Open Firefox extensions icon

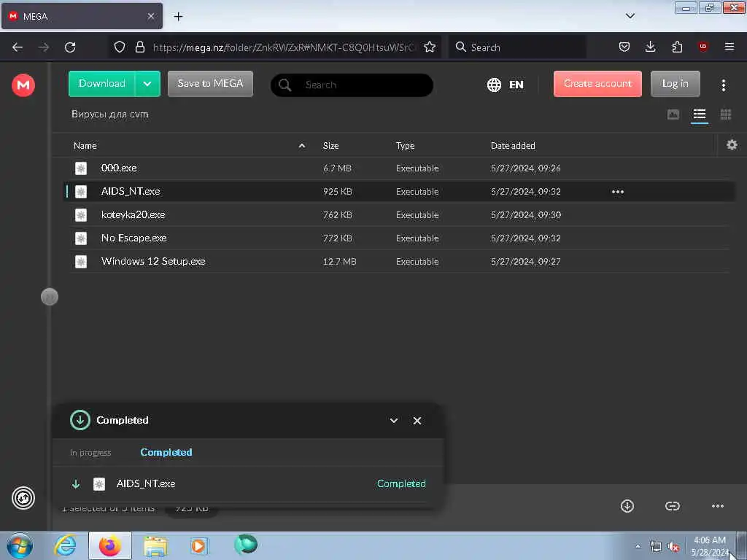click(x=677, y=47)
